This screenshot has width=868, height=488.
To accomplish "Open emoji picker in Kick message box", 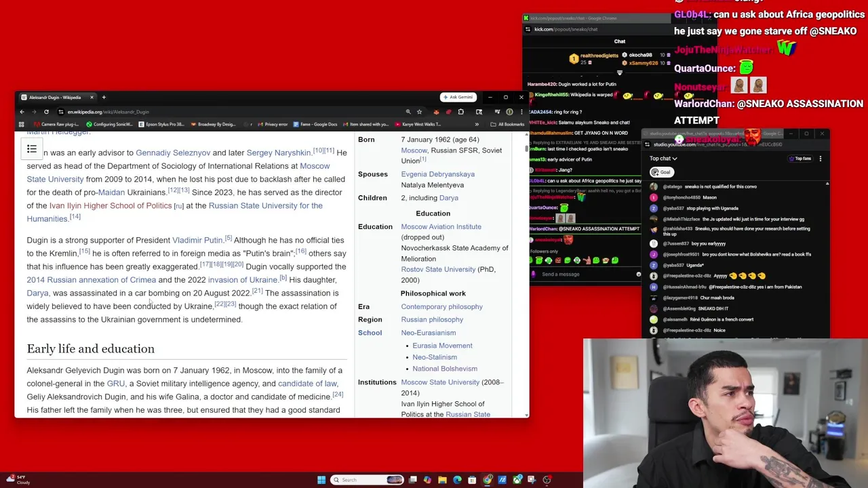I will (x=638, y=274).
